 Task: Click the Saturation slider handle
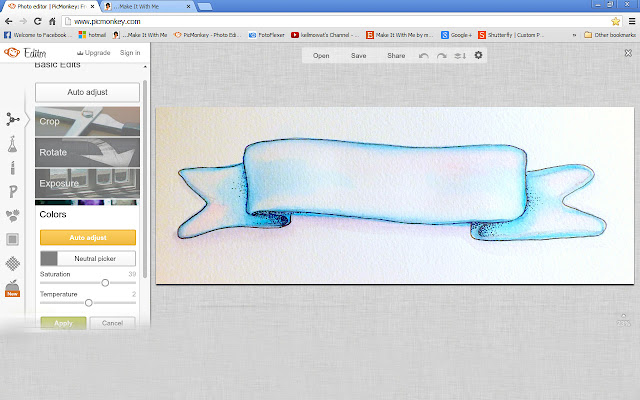[x=105, y=282]
